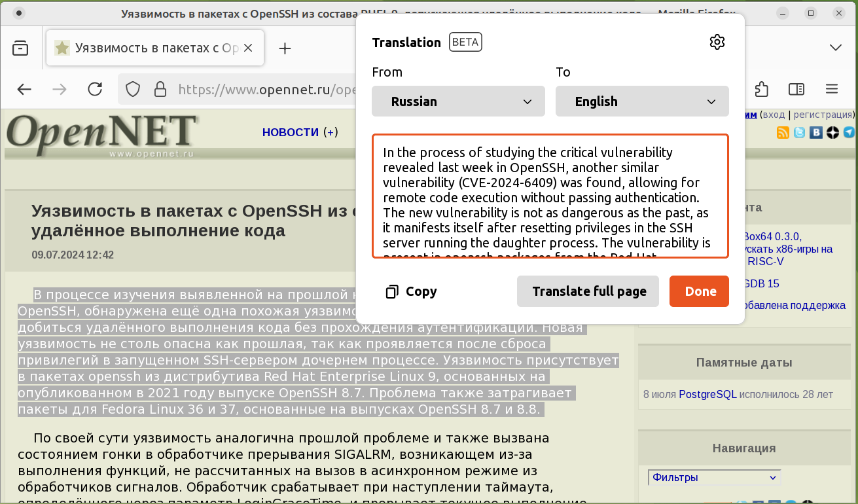
Task: Open a new tab with plus button
Action: point(285,48)
